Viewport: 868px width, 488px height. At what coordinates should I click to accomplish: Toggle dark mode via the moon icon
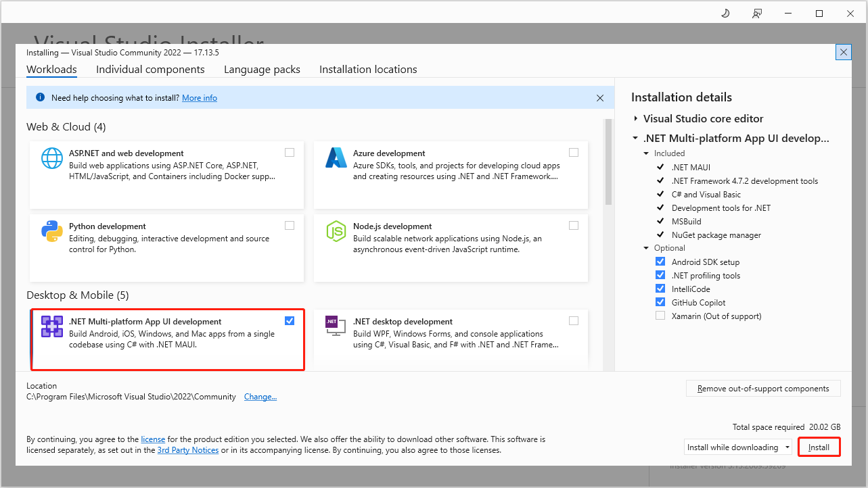[x=725, y=13]
